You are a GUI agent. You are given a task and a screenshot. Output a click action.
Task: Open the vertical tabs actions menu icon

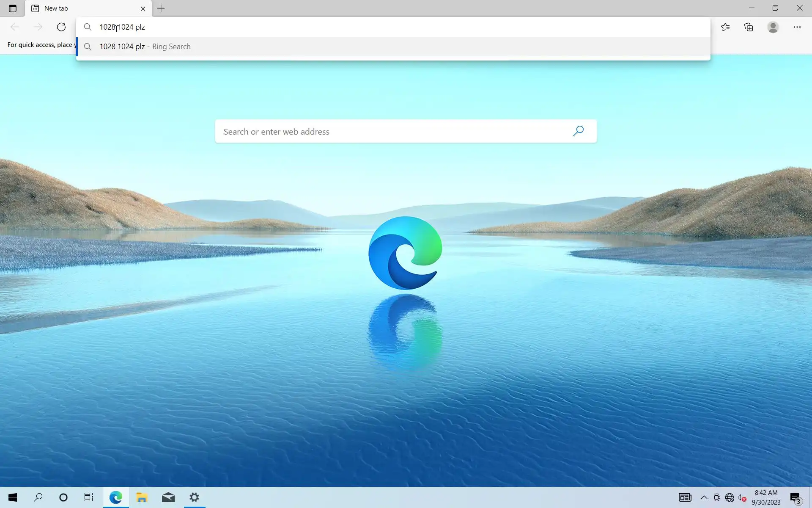click(x=13, y=8)
